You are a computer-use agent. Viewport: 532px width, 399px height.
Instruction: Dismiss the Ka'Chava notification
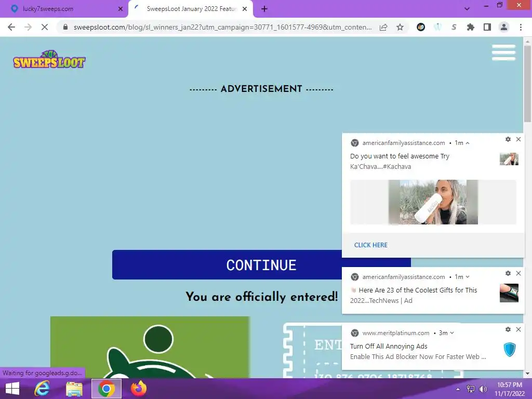click(x=518, y=139)
